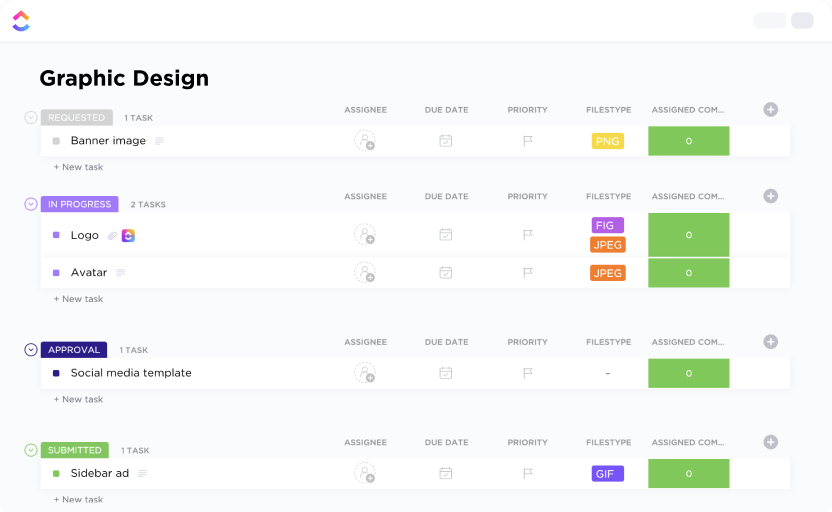Toggle status square of Avatar task
The width and height of the screenshot is (832, 512).
56,273
